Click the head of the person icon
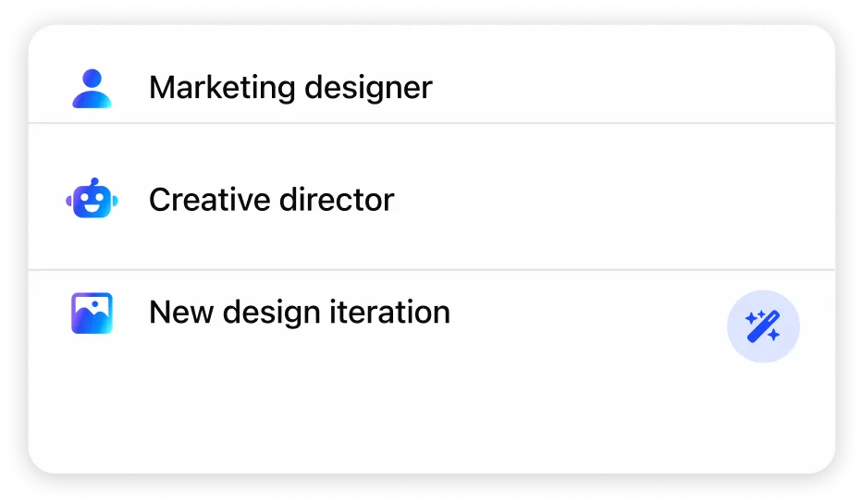Screen dimensions: 862x504 click(x=92, y=78)
